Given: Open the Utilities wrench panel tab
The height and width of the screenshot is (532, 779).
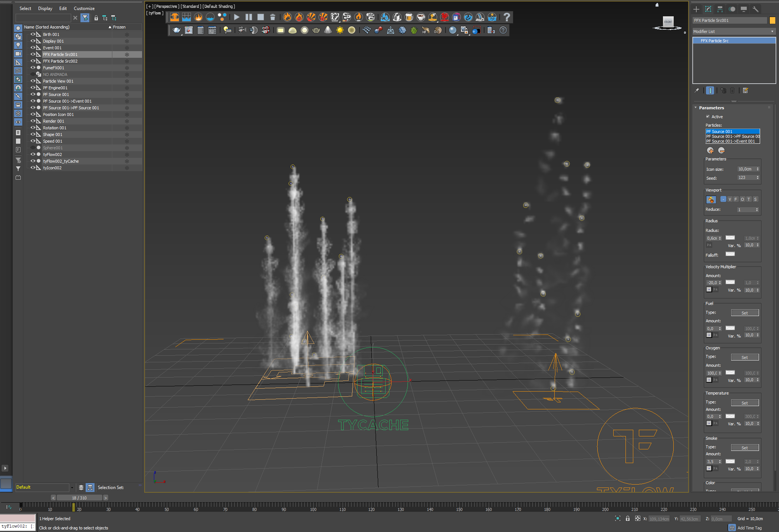Looking at the screenshot, I should [756, 9].
